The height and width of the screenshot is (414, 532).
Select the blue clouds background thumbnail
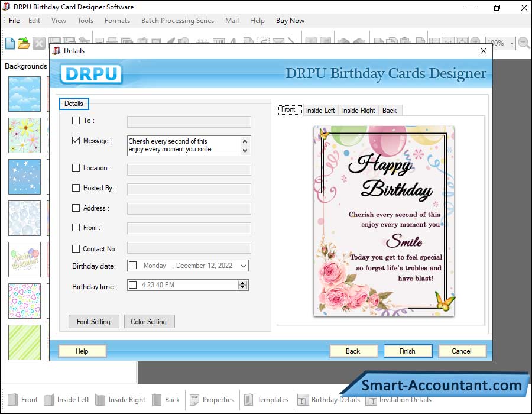(x=24, y=94)
